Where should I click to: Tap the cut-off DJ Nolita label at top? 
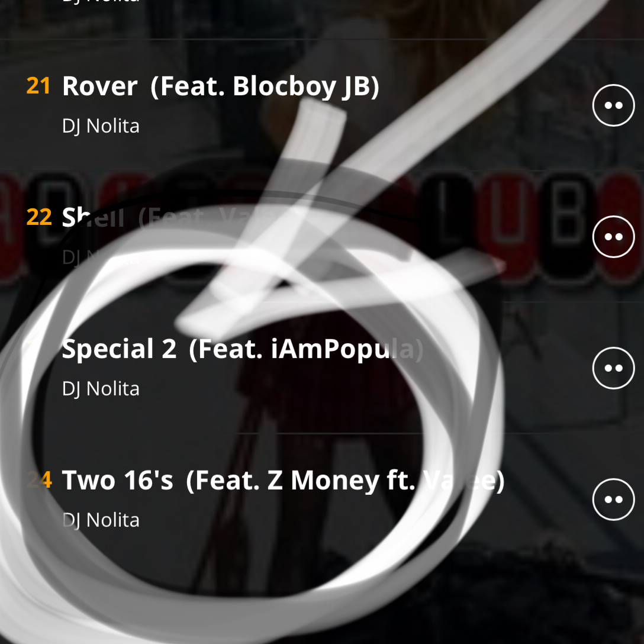[x=101, y=2]
